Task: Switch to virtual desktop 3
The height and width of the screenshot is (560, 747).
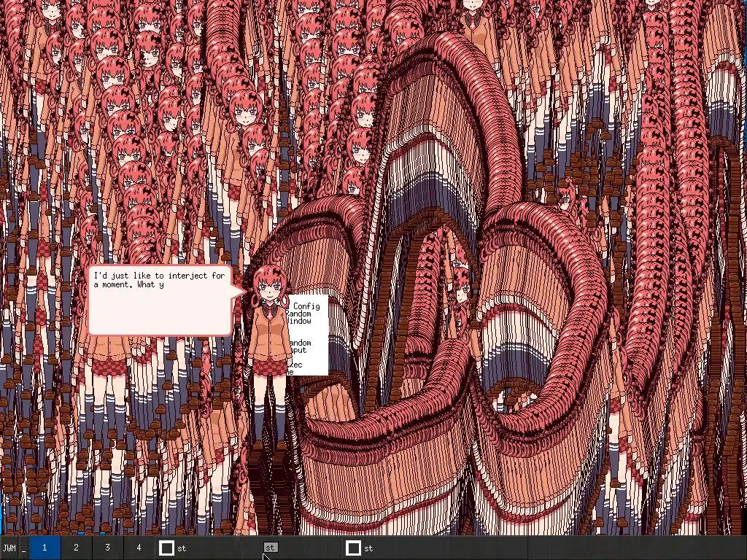Action: [108, 548]
